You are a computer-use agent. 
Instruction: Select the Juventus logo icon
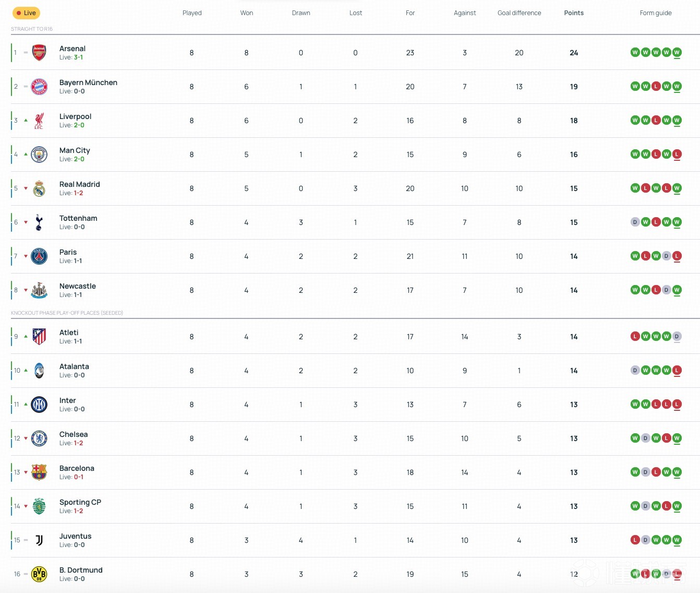[x=39, y=540]
